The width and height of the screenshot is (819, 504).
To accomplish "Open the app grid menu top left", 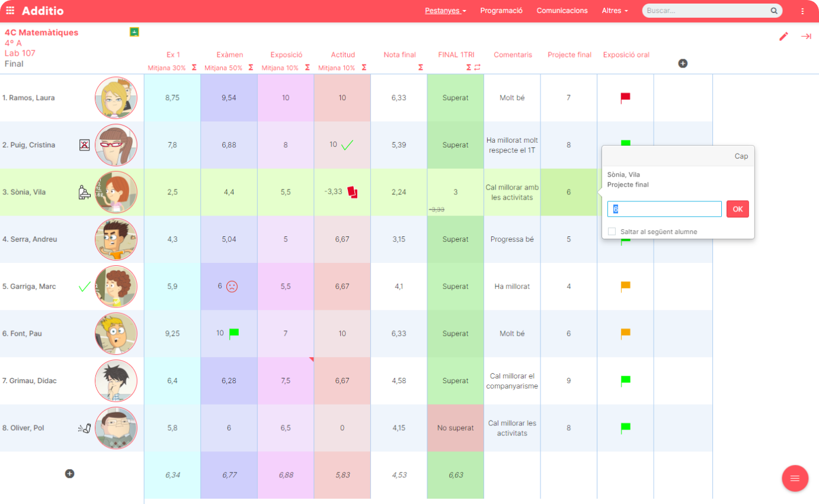I will pyautogui.click(x=11, y=10).
